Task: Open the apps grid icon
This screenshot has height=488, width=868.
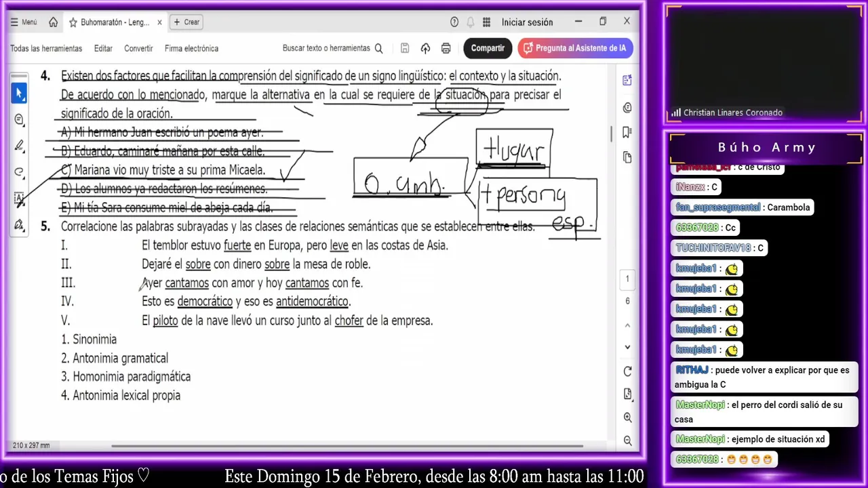Action: point(486,22)
